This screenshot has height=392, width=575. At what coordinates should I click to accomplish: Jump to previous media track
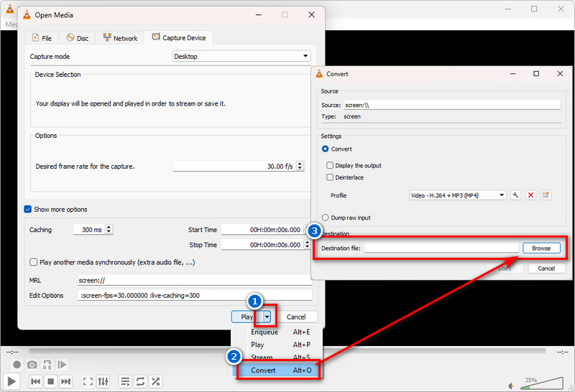[35, 381]
